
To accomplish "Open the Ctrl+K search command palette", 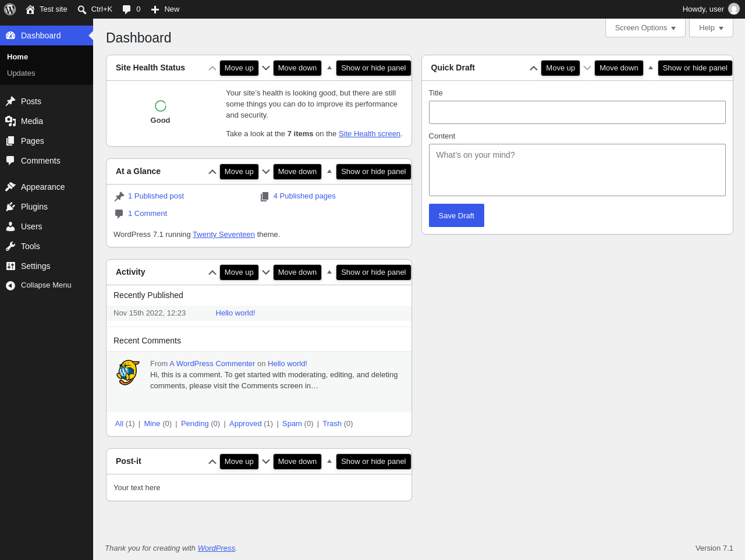I will point(95,9).
